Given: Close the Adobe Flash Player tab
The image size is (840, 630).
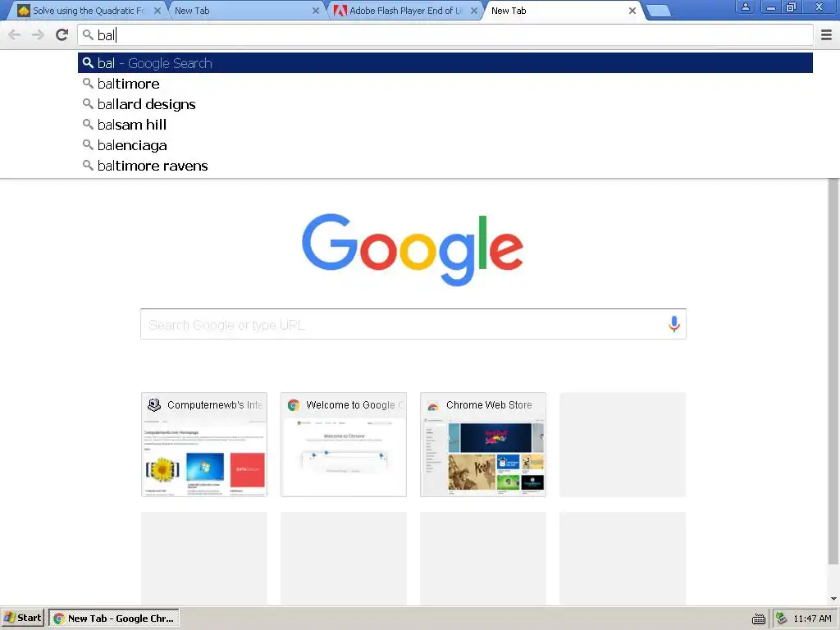Looking at the screenshot, I should point(473,11).
